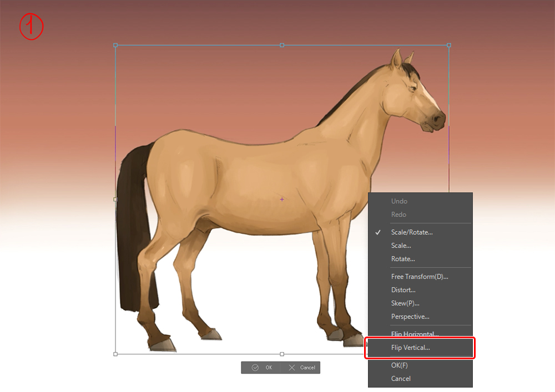Select the Scale... entry in the context menu
Viewport: 555px width, 392px height.
(401, 246)
